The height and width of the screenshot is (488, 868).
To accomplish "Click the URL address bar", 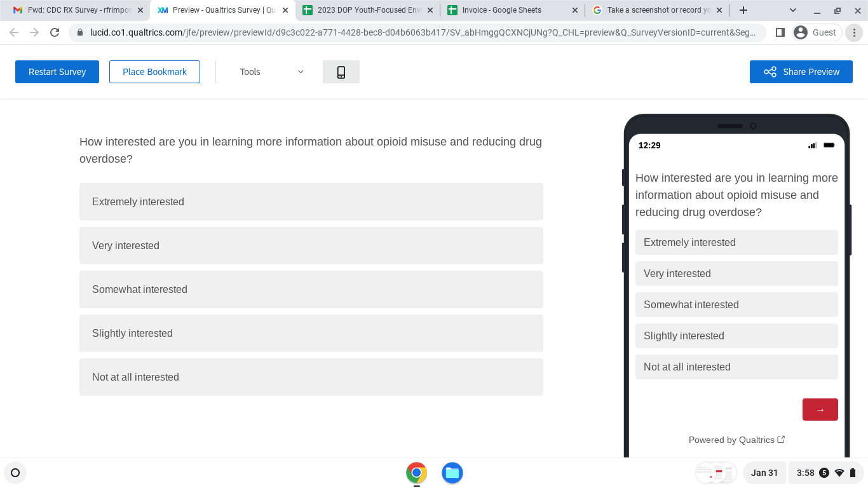I will click(419, 32).
